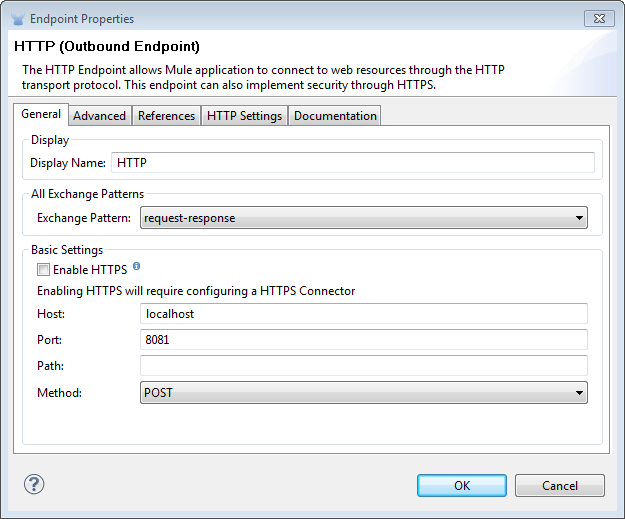This screenshot has height=519, width=625.
Task: Open the Exchange Pattern dropdown
Action: (x=364, y=218)
